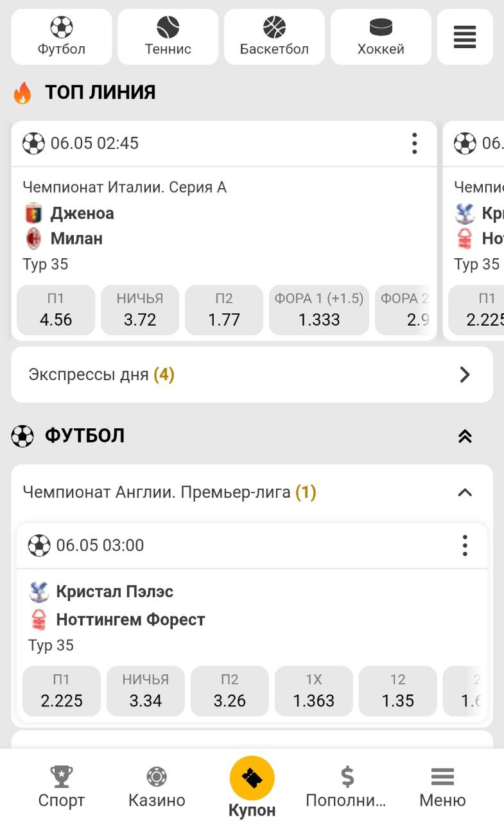Choose Handicap 1 (+1.5) odds 1.333
Image resolution: width=504 pixels, height=822 pixels.
tap(319, 310)
